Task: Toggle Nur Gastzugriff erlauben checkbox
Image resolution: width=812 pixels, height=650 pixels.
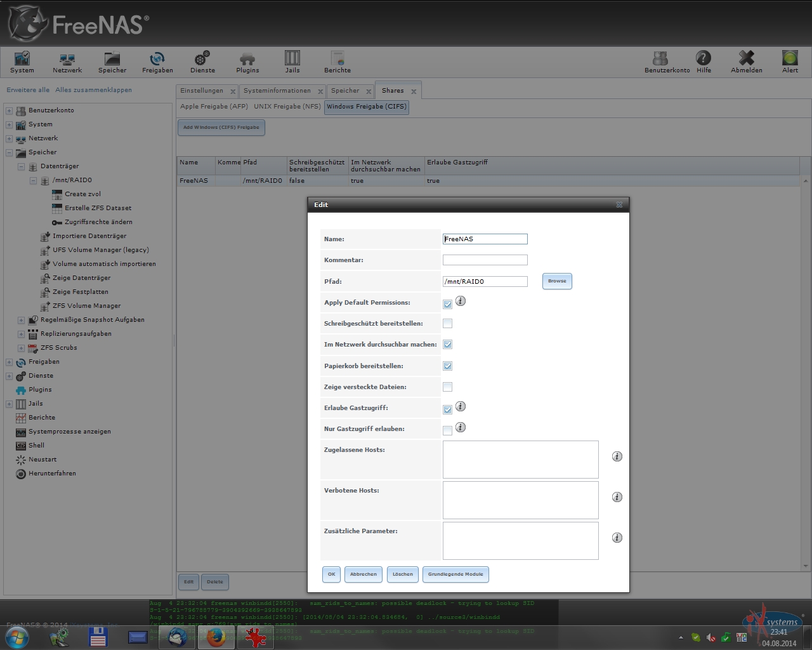Action: pos(447,430)
